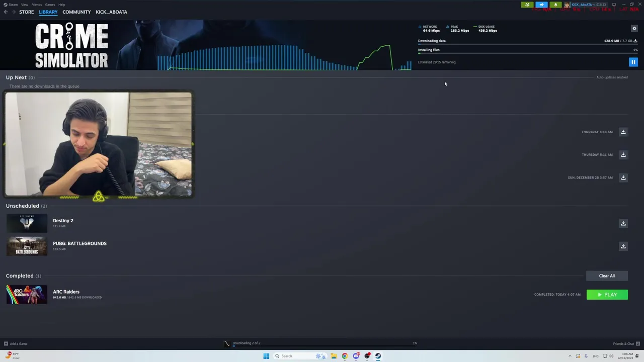
Task: Click the ARC Raiders thumbnail
Action: pos(27,295)
